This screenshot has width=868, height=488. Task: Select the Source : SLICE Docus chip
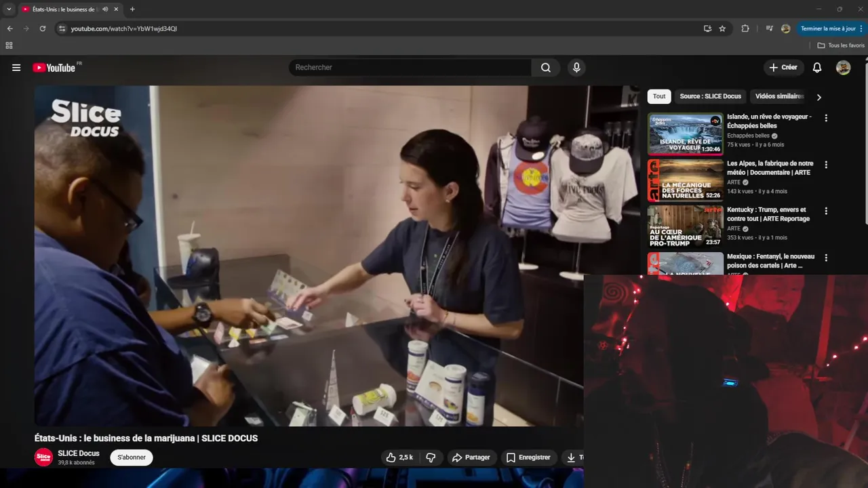(x=710, y=96)
